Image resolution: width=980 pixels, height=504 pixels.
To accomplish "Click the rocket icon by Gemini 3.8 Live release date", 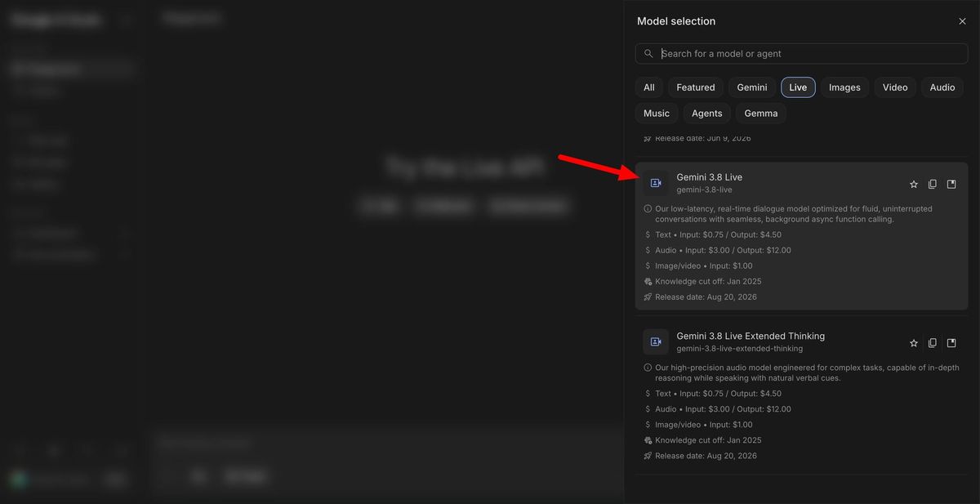I will point(648,297).
